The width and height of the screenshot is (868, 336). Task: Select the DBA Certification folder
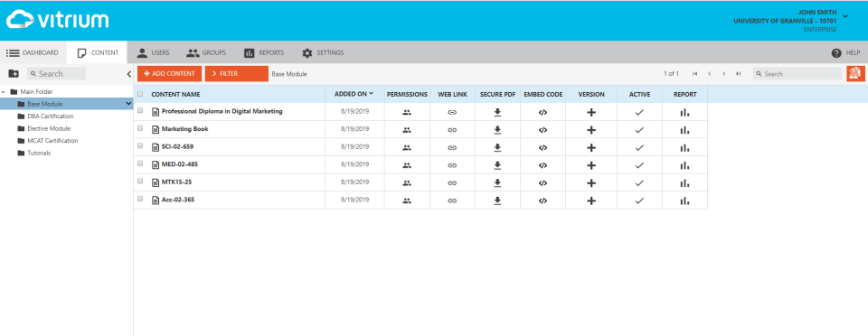[x=51, y=116]
